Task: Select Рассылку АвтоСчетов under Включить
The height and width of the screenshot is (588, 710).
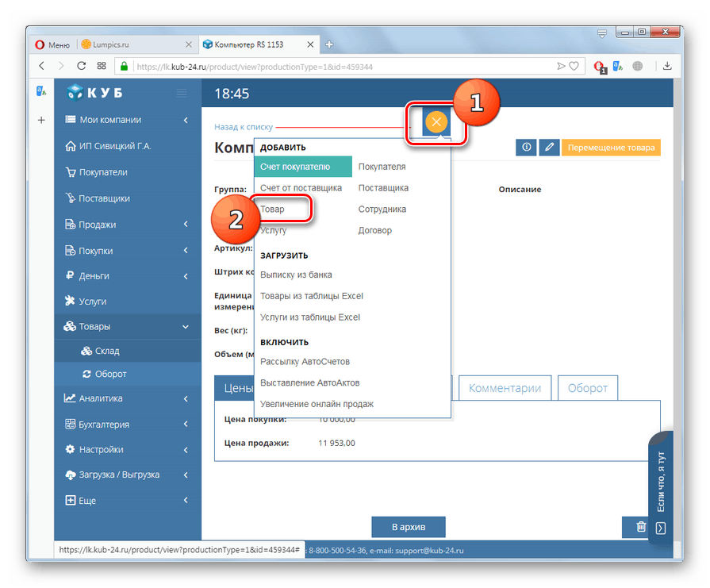Action: tap(305, 362)
